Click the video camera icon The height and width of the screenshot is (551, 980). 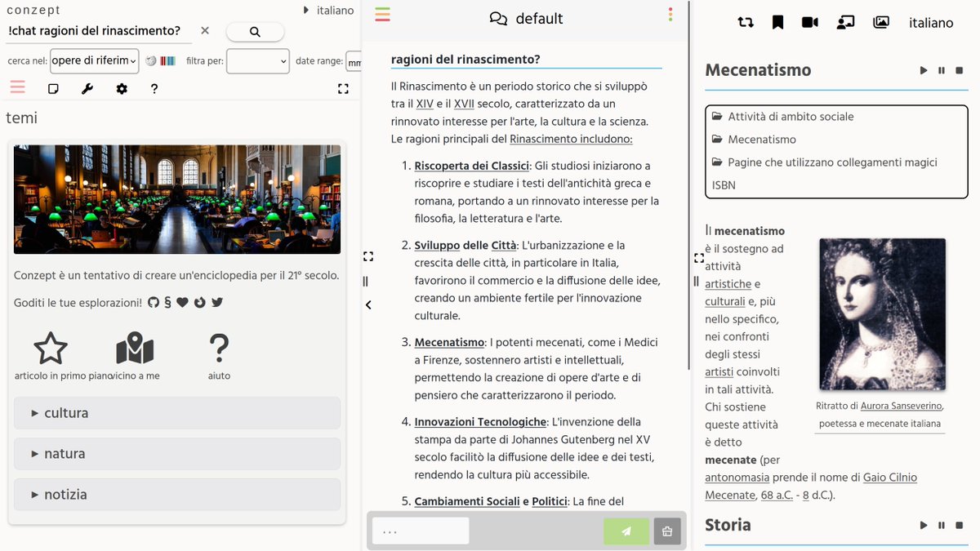pyautogui.click(x=810, y=23)
